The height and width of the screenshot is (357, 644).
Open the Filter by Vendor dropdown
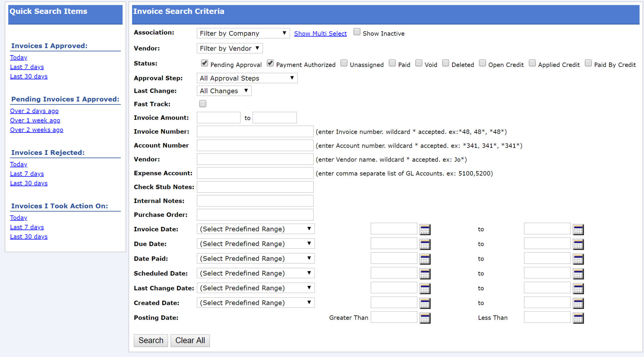coord(230,48)
